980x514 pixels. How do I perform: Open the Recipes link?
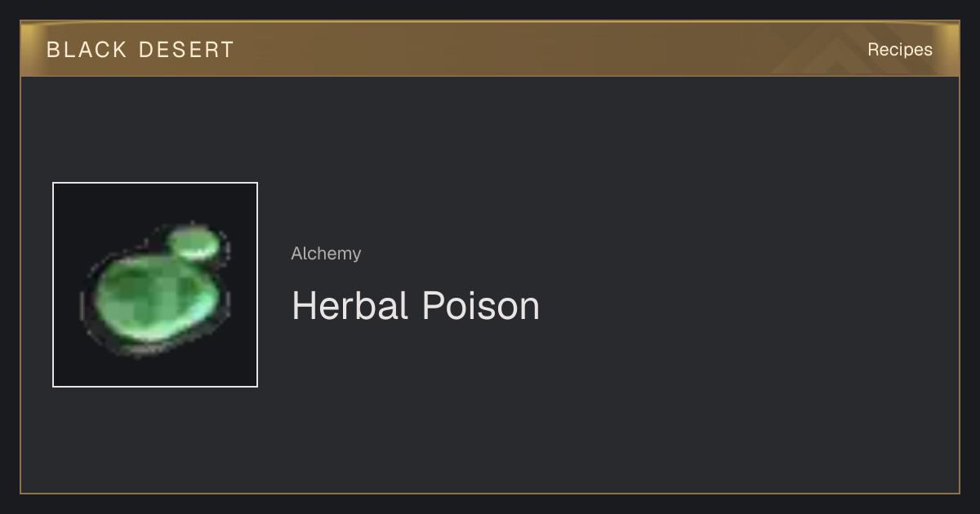(x=900, y=50)
